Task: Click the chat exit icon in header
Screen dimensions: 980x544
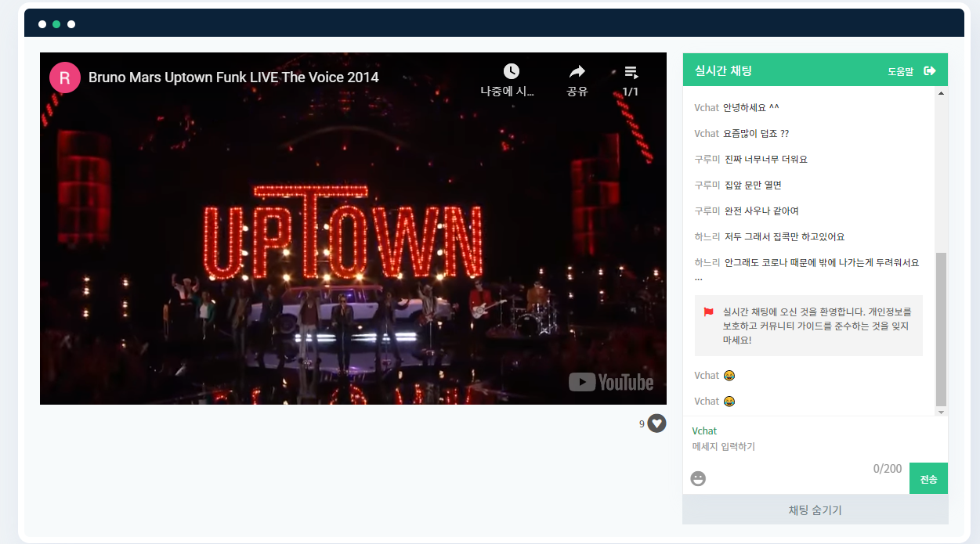Action: pos(930,70)
